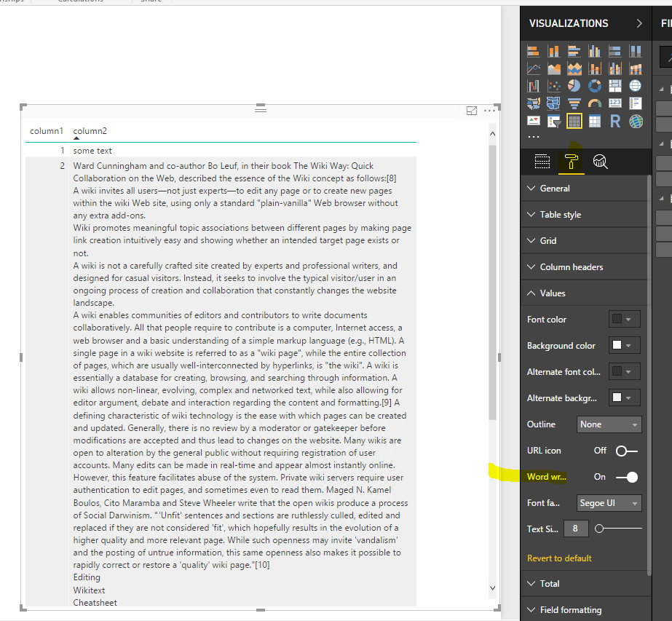Expand the Grid section
Image resolution: width=672 pixels, height=621 pixels.
pos(585,240)
